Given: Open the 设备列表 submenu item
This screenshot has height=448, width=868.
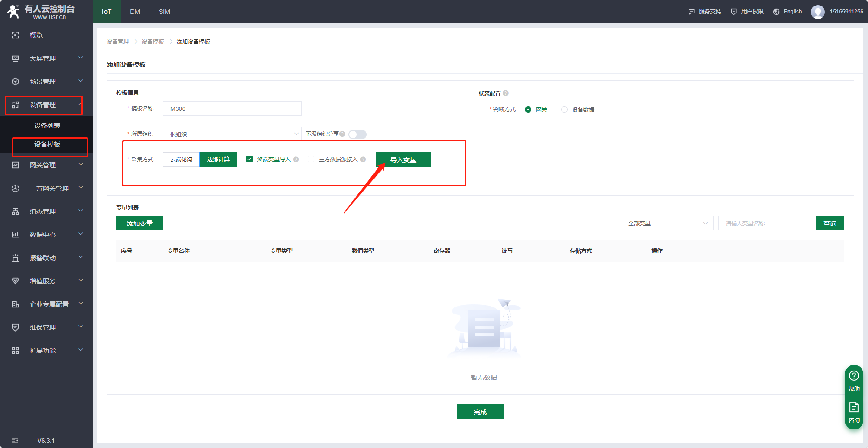Looking at the screenshot, I should coord(47,126).
